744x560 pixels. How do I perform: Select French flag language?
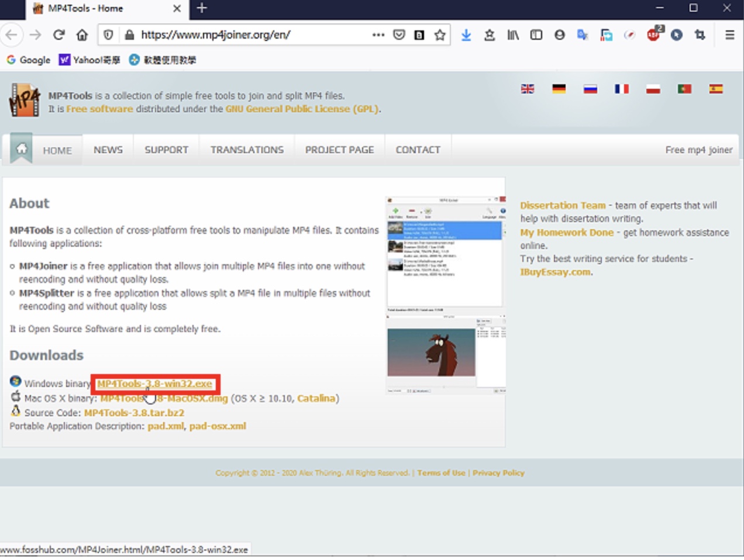[622, 89]
